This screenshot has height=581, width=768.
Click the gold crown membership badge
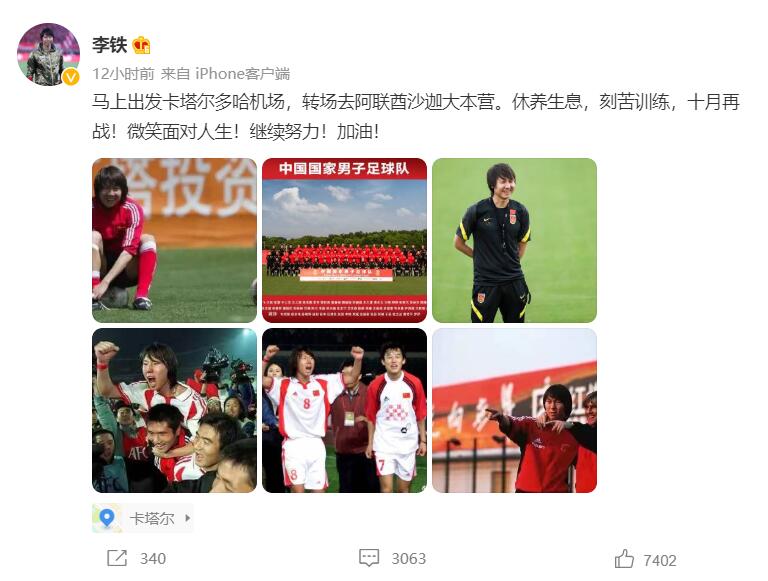(x=141, y=45)
